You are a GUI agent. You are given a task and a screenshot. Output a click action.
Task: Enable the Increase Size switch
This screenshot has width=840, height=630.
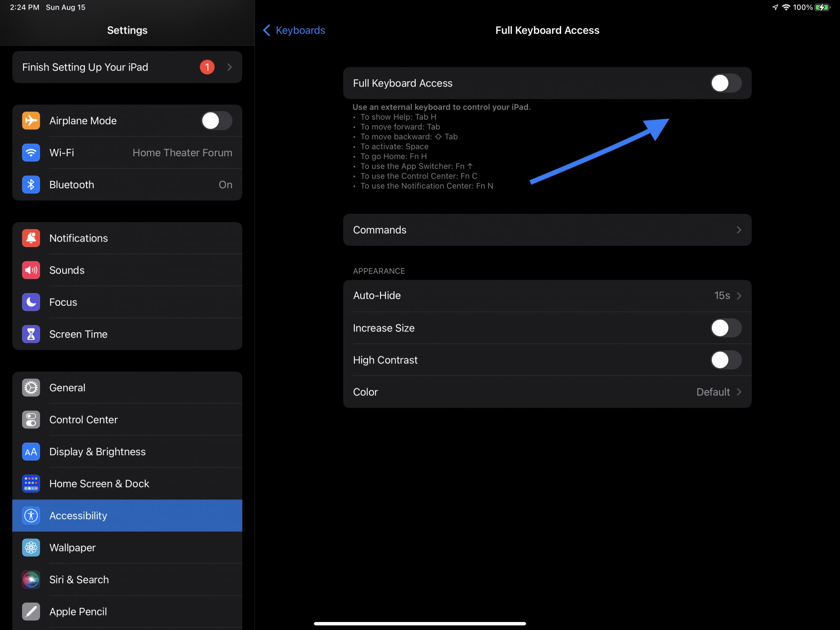click(x=726, y=328)
